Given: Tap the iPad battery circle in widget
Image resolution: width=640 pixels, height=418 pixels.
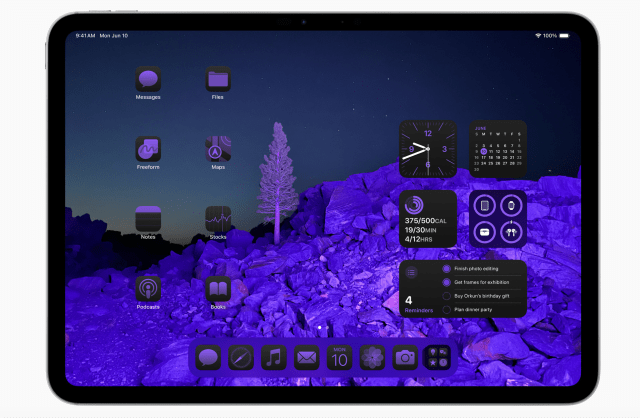Looking at the screenshot, I should (x=484, y=205).
